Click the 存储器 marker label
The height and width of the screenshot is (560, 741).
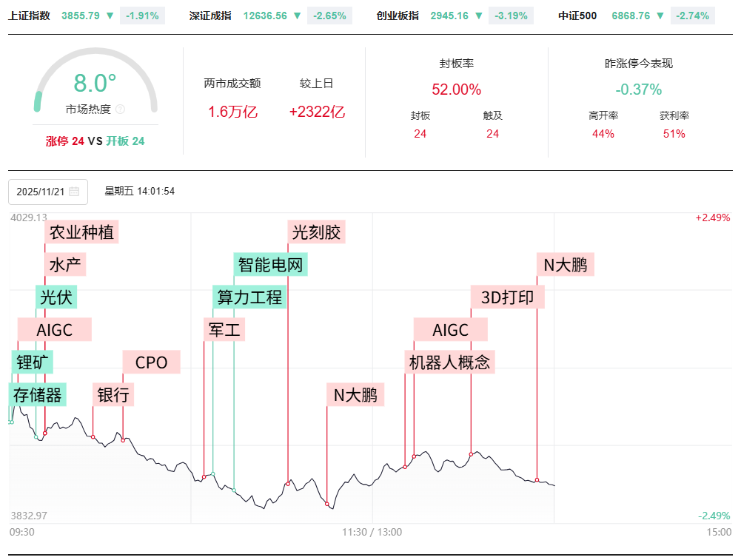coord(38,395)
